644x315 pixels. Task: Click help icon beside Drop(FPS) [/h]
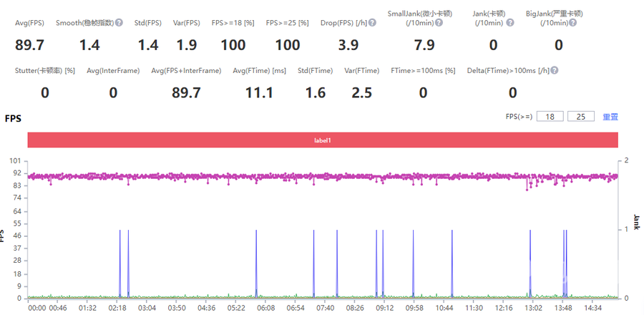point(372,23)
